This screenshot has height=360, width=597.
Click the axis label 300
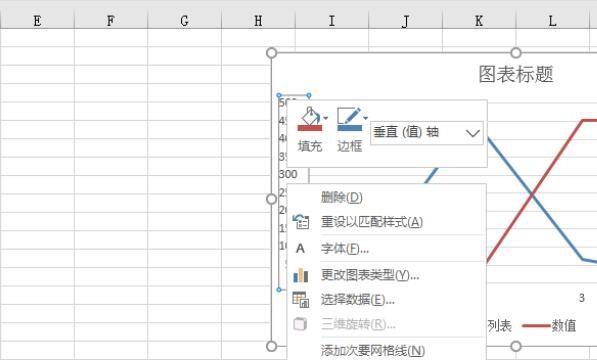coord(288,174)
